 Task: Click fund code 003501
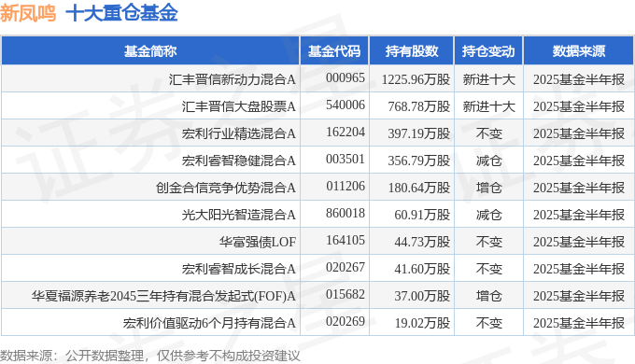click(346, 159)
